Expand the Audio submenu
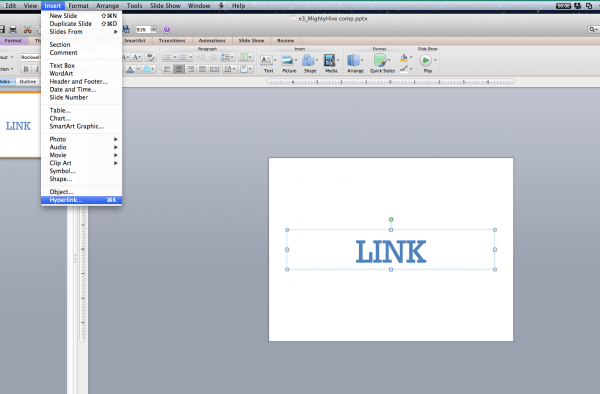The width and height of the screenshot is (600, 394). [x=82, y=147]
